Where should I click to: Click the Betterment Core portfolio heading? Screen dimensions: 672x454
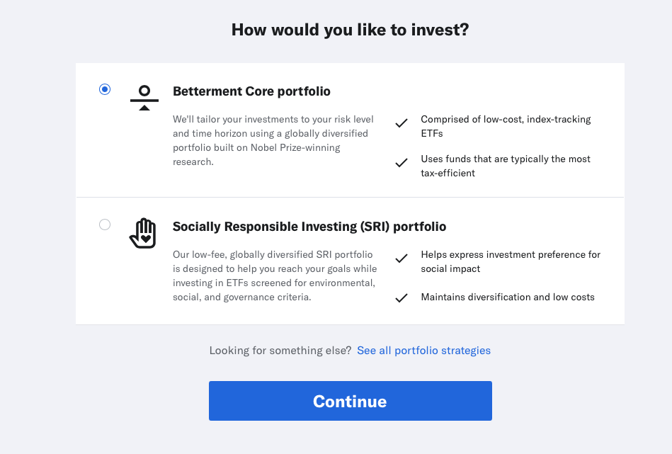(252, 91)
